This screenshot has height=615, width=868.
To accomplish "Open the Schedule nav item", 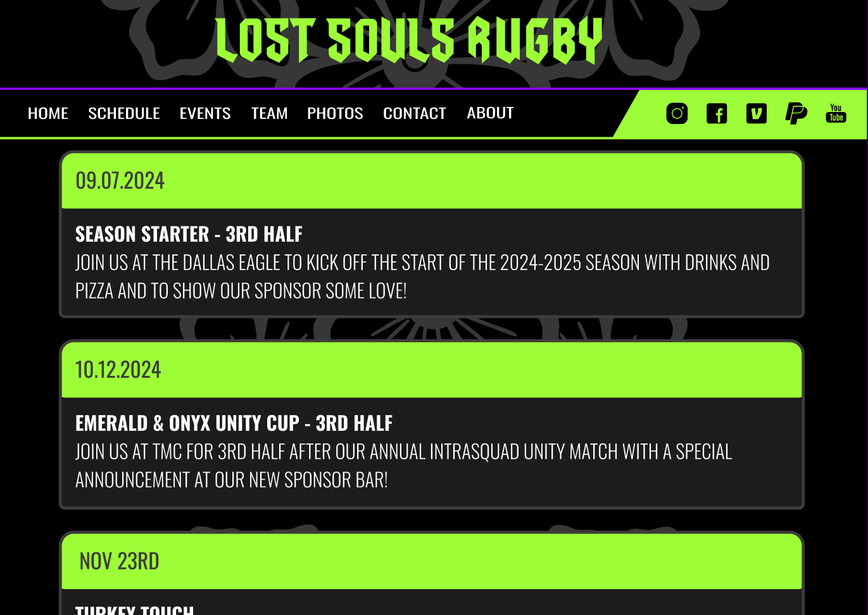I will 124,114.
